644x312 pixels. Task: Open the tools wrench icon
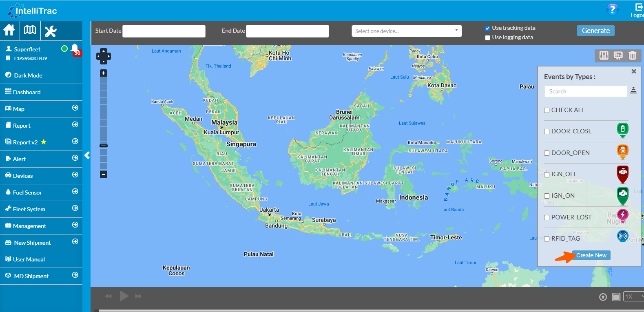(x=51, y=31)
